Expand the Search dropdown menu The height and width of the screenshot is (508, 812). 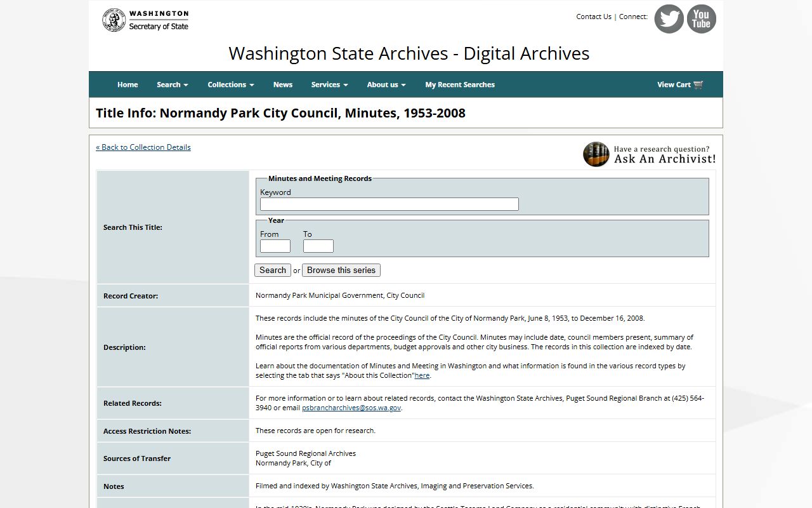pos(172,85)
